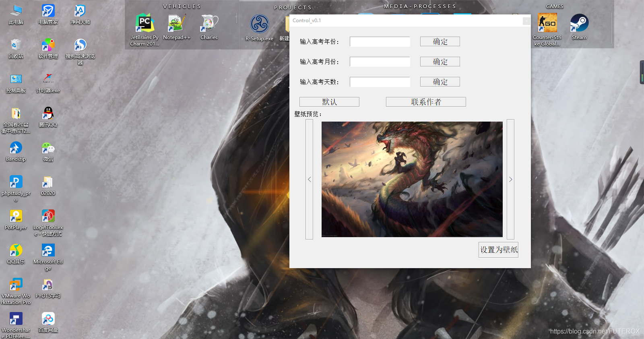Launch 百度网盘 from the desktop
Screen dimensions: 644x339
[x=48, y=322]
